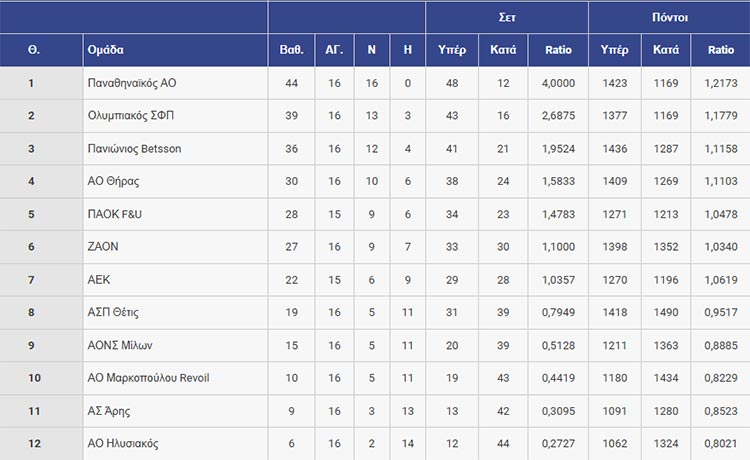Viewport: 750px width, 460px height.
Task: Click the Σετ group header
Action: (x=507, y=17)
